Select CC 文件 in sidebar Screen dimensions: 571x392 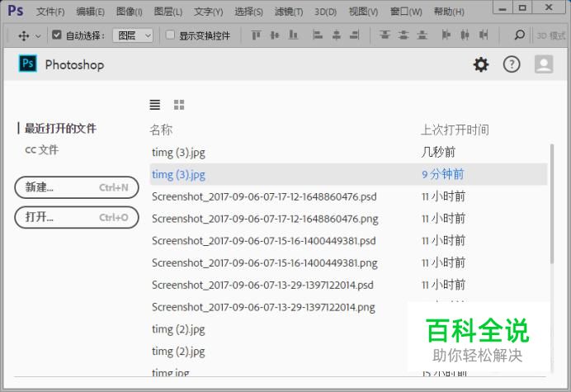(41, 149)
